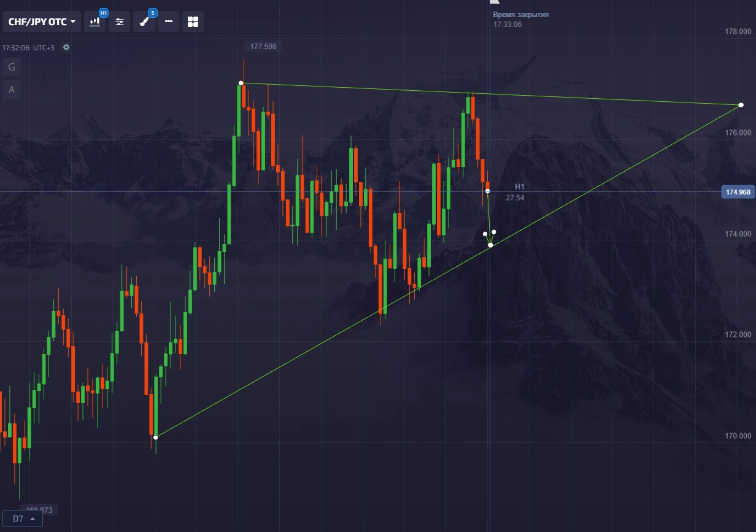756x532 pixels.
Task: Select the upper trendline's left anchor point
Action: [x=241, y=83]
